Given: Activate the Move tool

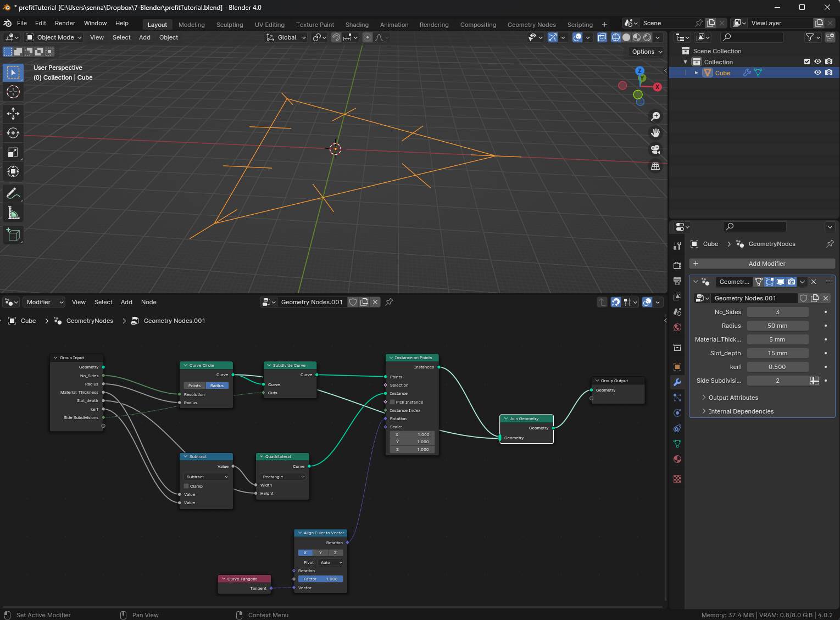Looking at the screenshot, I should click(x=13, y=114).
